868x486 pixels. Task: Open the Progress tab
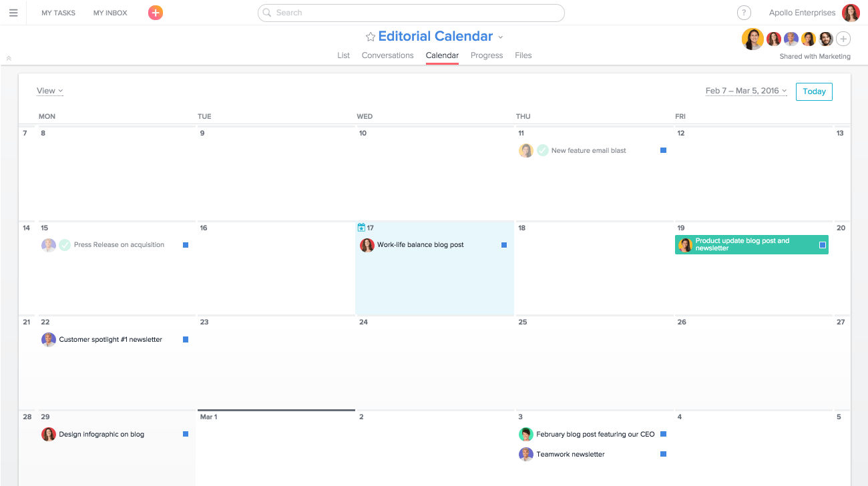pos(486,55)
